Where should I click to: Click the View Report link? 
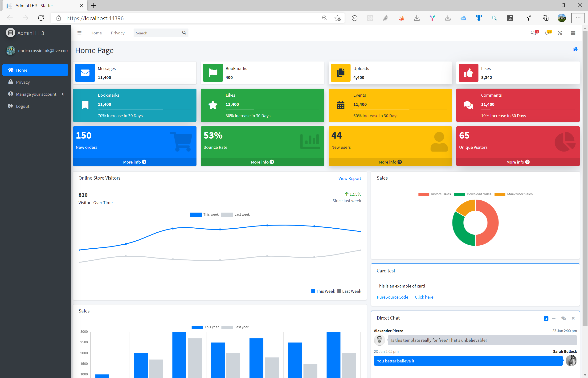click(350, 178)
